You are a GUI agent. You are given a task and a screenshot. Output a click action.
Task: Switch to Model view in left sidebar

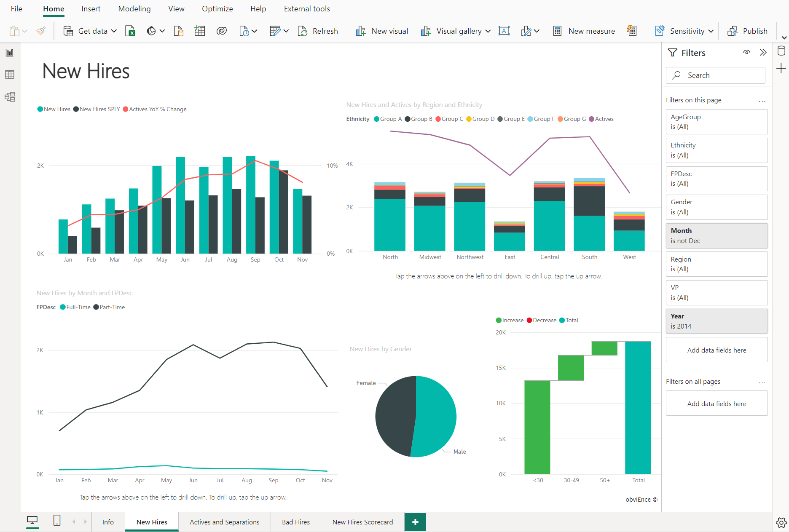(9, 96)
